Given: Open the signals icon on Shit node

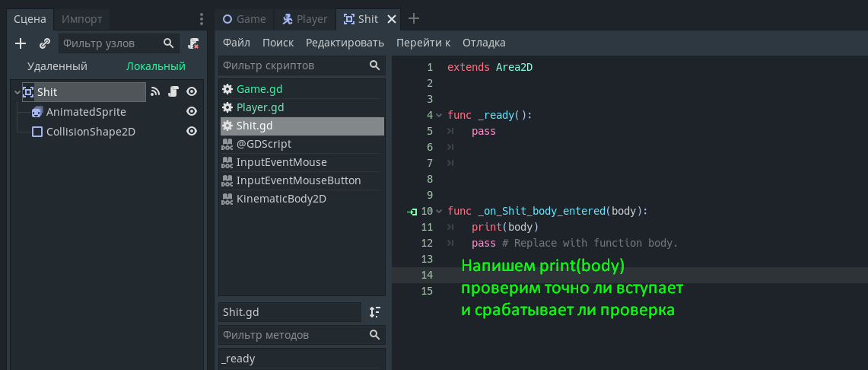Looking at the screenshot, I should (x=155, y=92).
